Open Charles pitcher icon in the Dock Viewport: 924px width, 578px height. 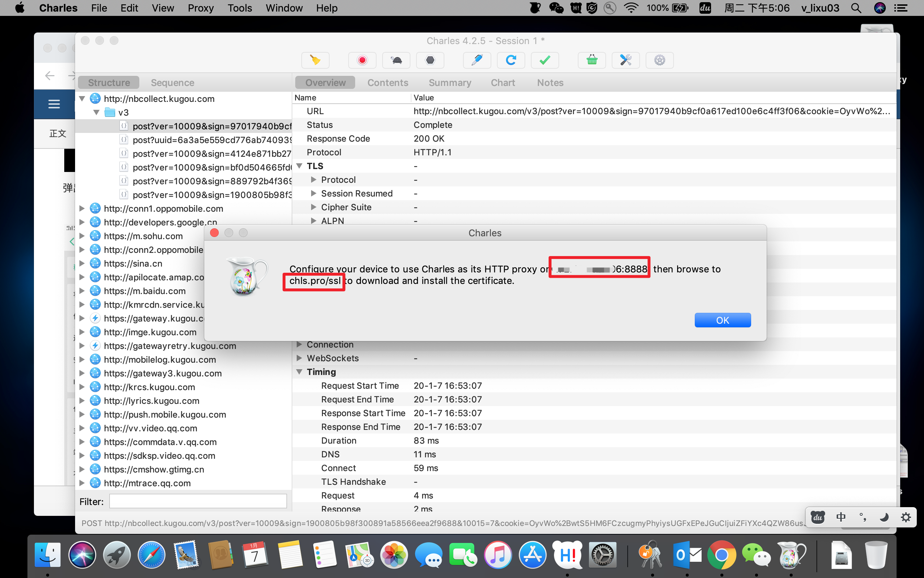coord(791,554)
